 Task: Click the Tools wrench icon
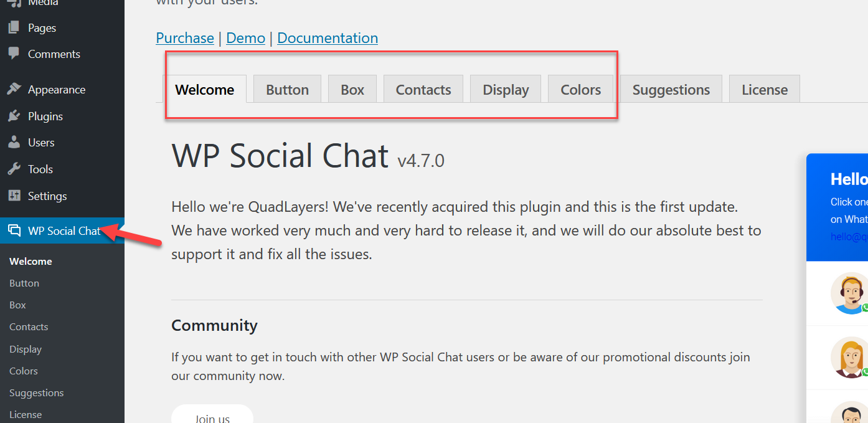click(x=14, y=169)
